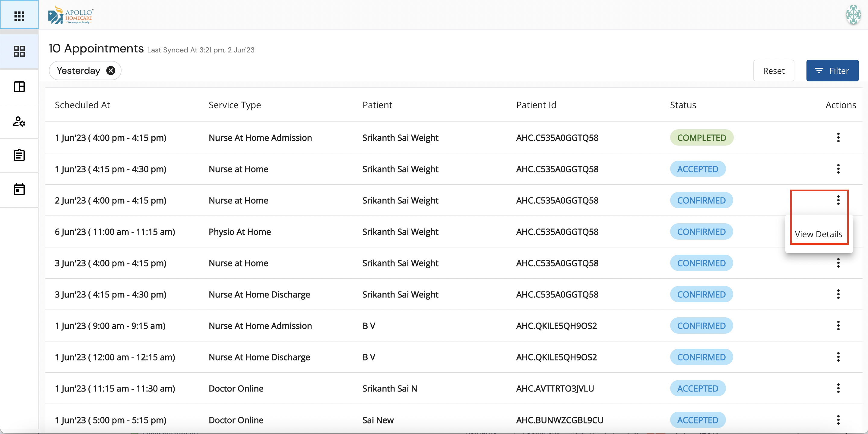Open the dashboard sidebar icon
The image size is (868, 434).
point(19,51)
